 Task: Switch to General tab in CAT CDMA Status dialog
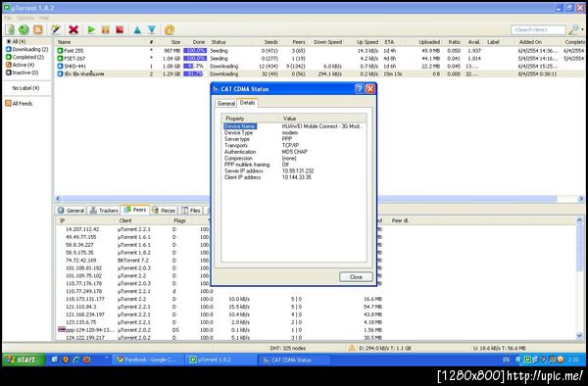click(x=226, y=104)
